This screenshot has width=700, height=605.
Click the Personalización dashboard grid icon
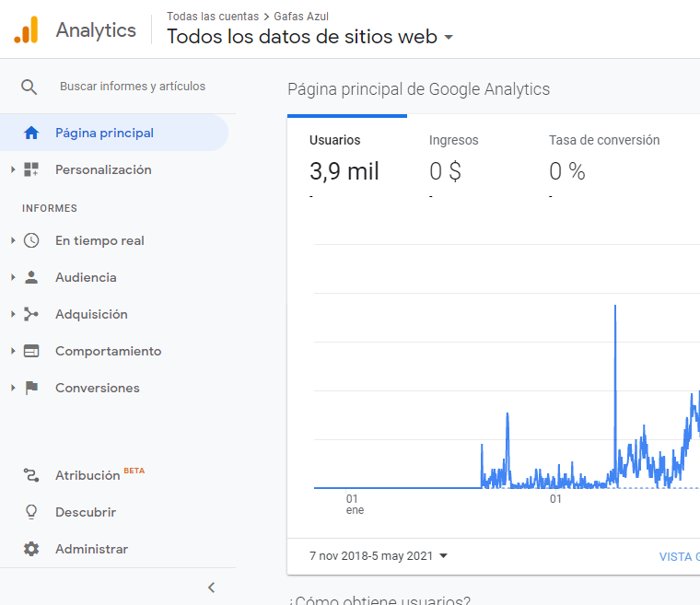(x=31, y=169)
